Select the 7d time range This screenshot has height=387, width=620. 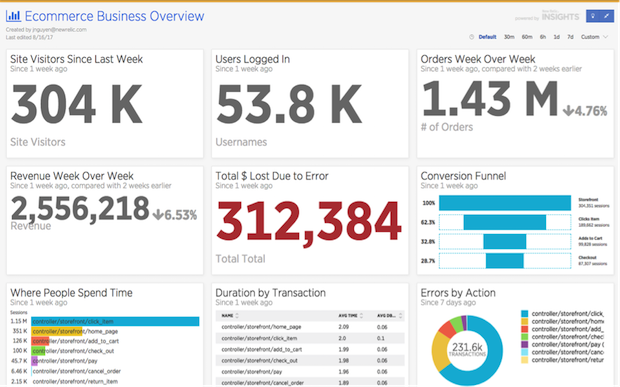click(x=570, y=37)
